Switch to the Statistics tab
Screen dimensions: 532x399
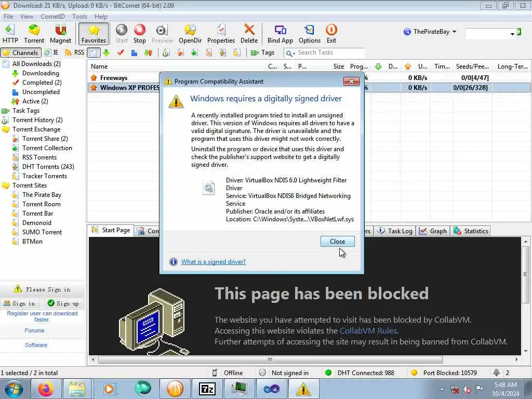(x=471, y=231)
